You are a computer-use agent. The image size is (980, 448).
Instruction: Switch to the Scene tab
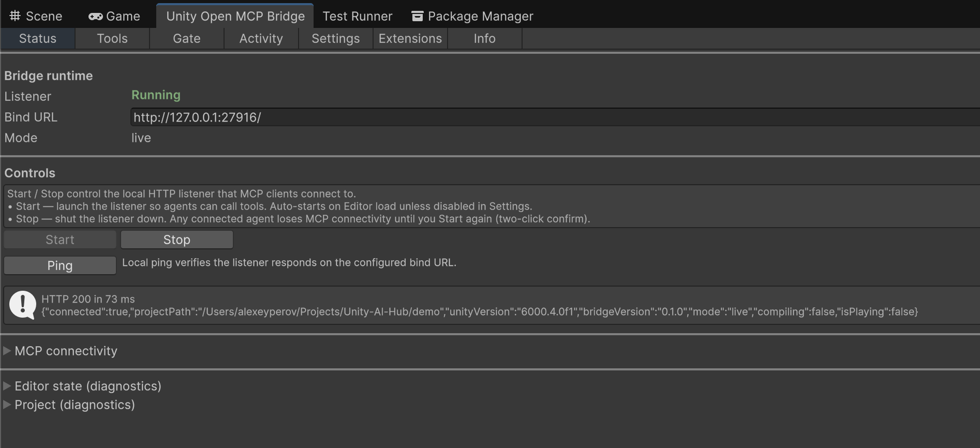tap(36, 16)
